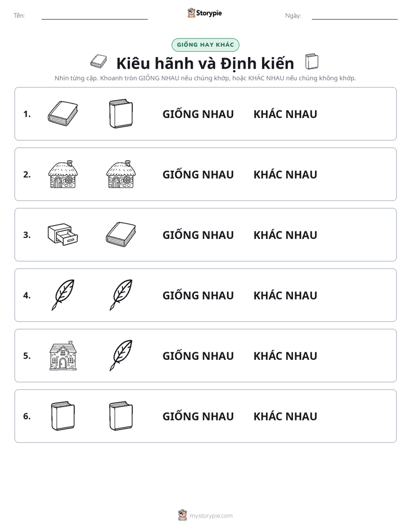Image resolution: width=411 pixels, height=532 pixels.
Task: Click the feather on the left in row 4
Action: point(63,295)
